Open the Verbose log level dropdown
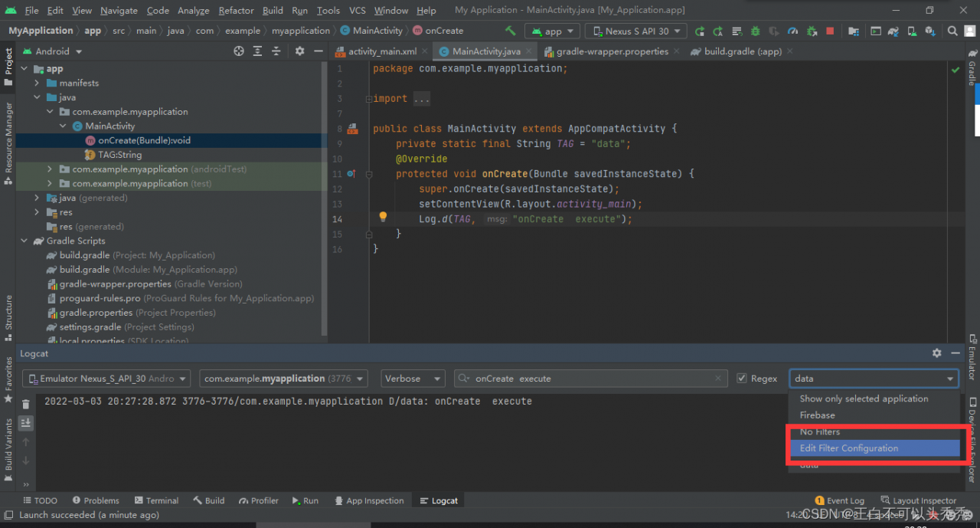Viewport: 980px width, 528px height. click(413, 379)
